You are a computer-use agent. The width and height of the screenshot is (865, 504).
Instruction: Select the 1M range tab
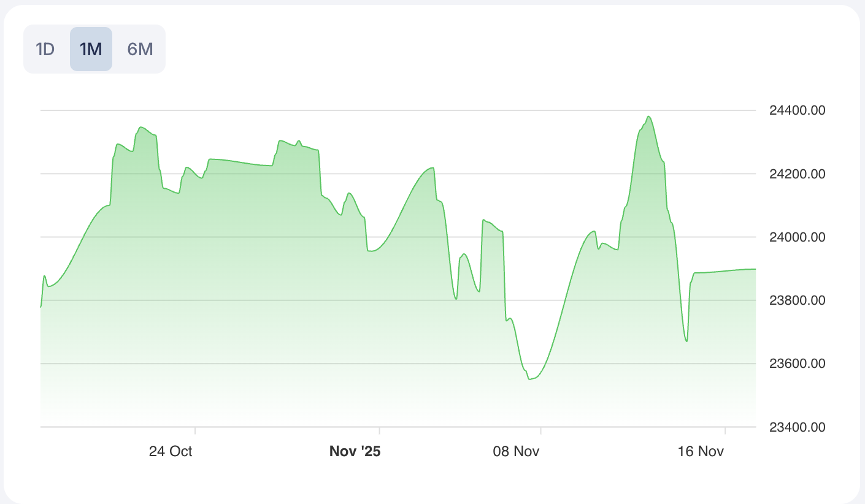[91, 49]
